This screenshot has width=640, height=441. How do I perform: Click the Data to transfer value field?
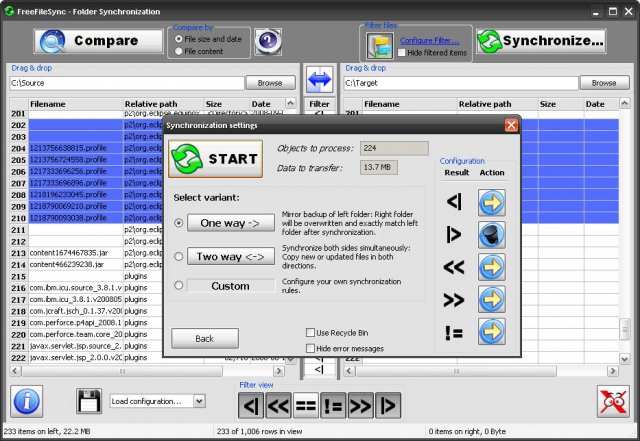pos(378,167)
